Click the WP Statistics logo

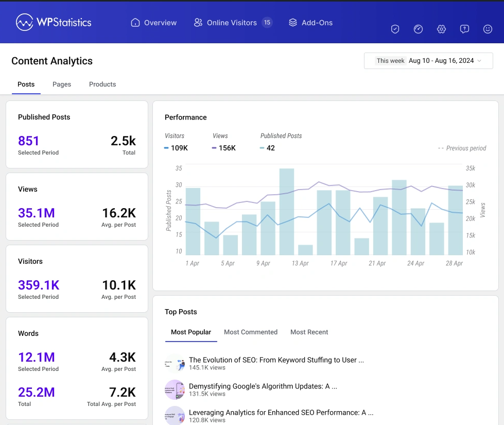pos(54,22)
